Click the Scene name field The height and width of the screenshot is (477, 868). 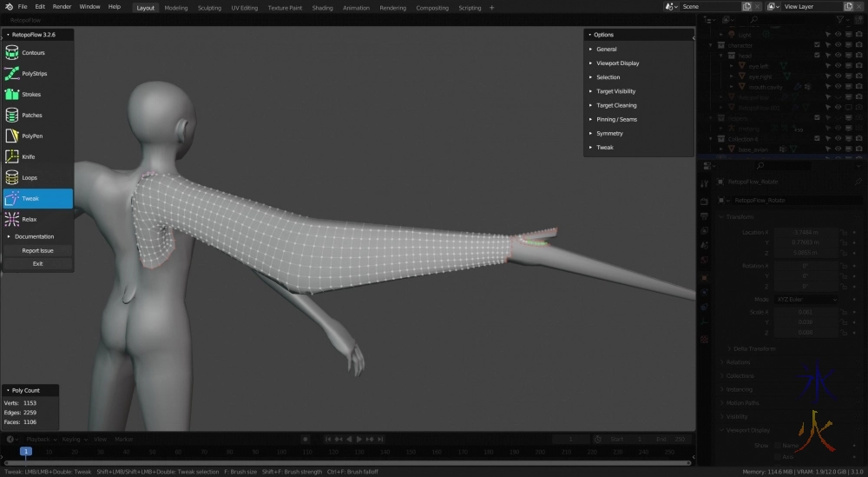707,7
